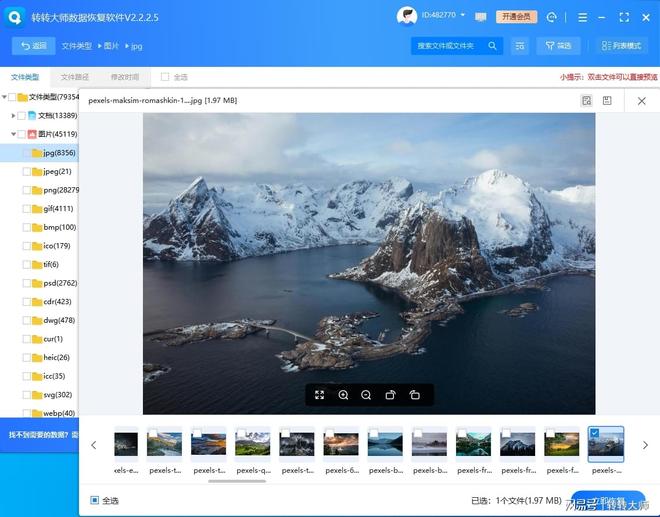
Task: Click the back button (返回)
Action: coord(34,46)
